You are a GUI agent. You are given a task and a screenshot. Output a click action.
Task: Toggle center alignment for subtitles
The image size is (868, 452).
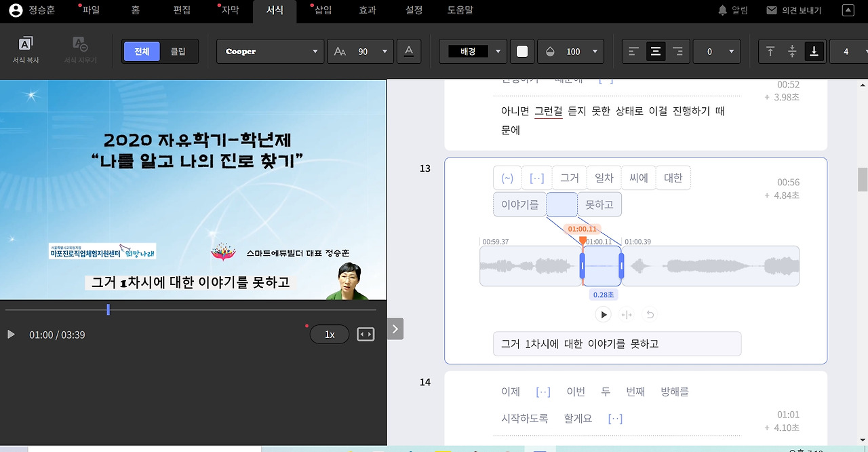[655, 51]
